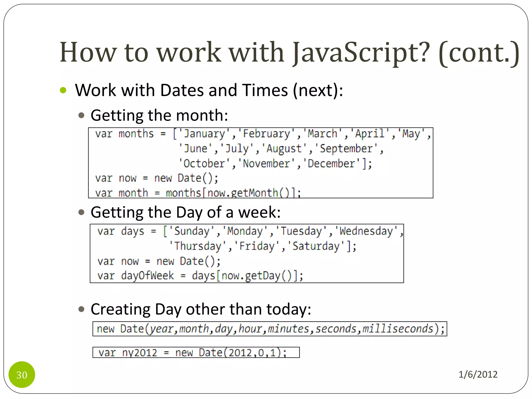Click the 'Getting the month:' sub-bullet

click(159, 115)
